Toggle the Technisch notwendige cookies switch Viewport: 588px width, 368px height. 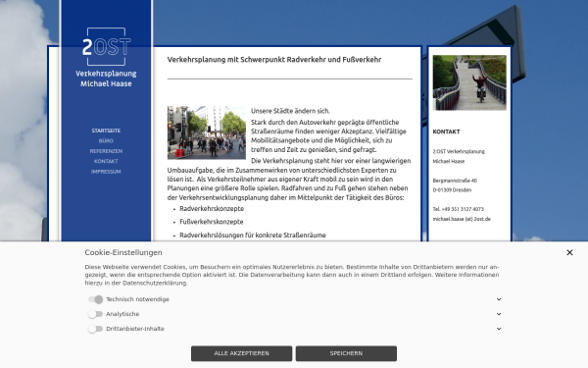coord(95,299)
